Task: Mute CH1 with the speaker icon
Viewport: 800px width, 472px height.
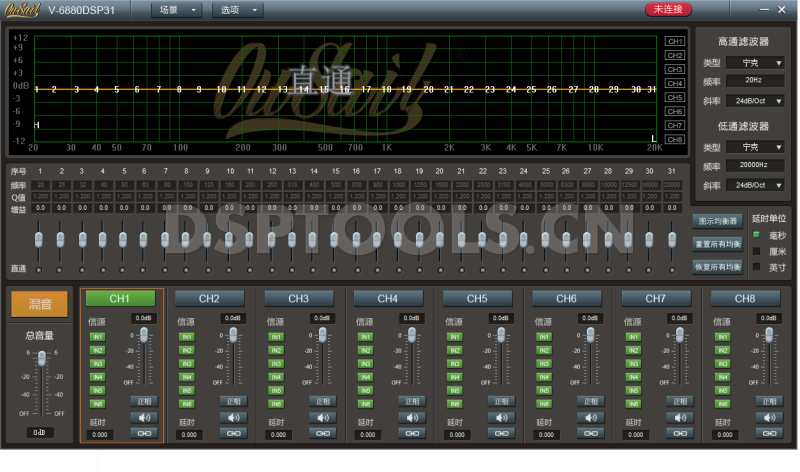Action: coord(144,417)
